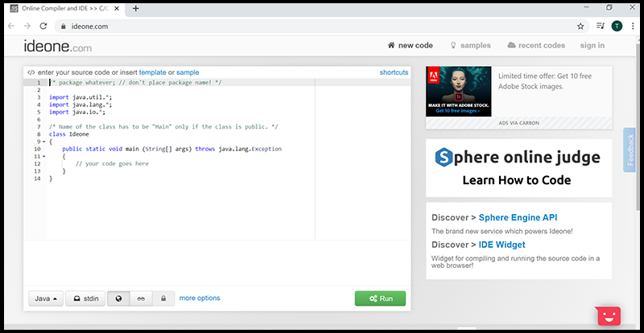Open the Chrome profile avatar T
Viewport: 644px width, 333px height.
point(617,27)
